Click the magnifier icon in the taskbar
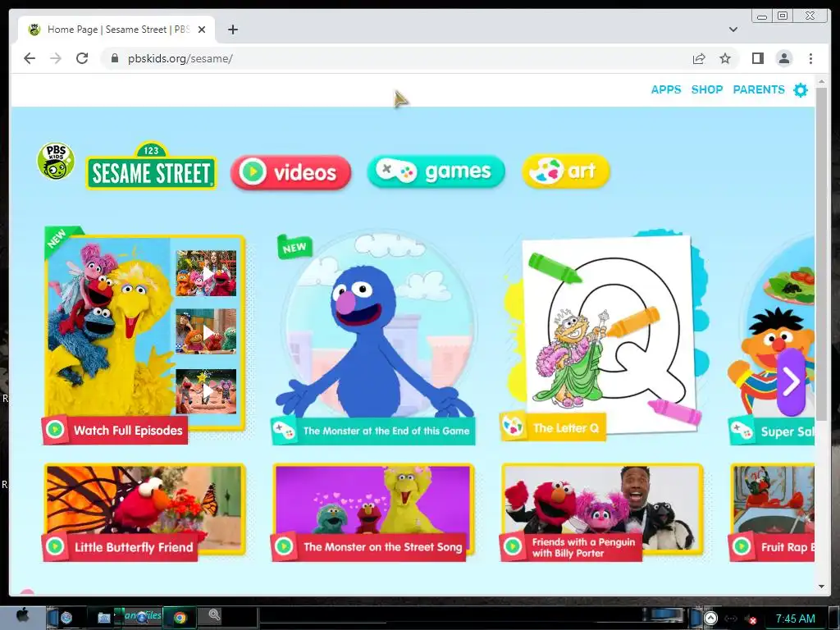The image size is (840, 630). 214,615
